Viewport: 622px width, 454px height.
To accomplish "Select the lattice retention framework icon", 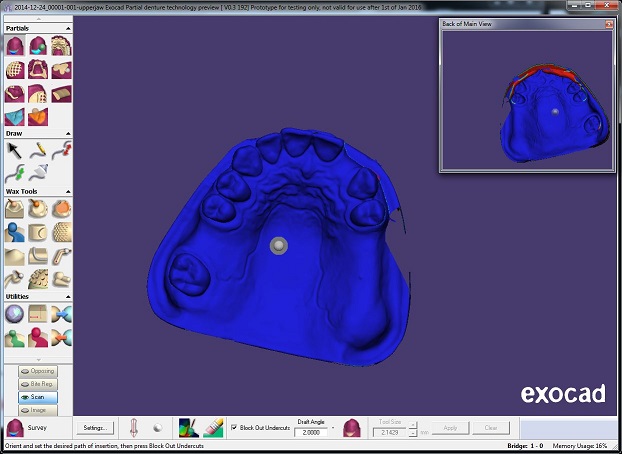I will (x=61, y=46).
